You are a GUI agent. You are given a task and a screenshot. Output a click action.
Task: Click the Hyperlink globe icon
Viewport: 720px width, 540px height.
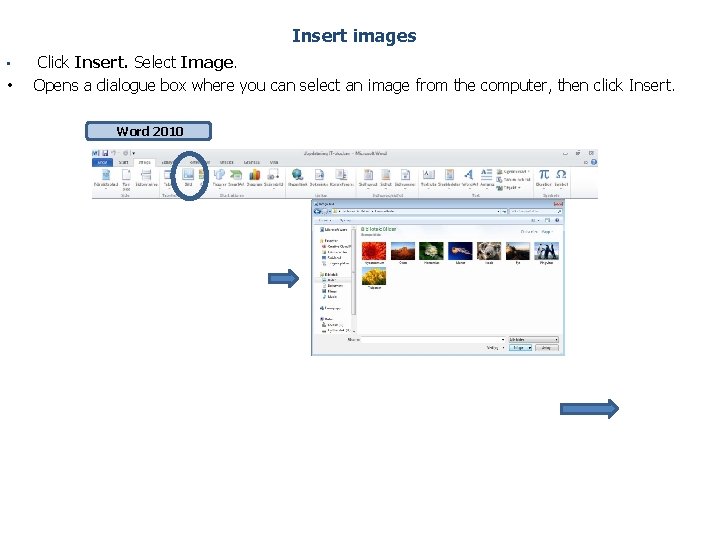click(x=298, y=174)
